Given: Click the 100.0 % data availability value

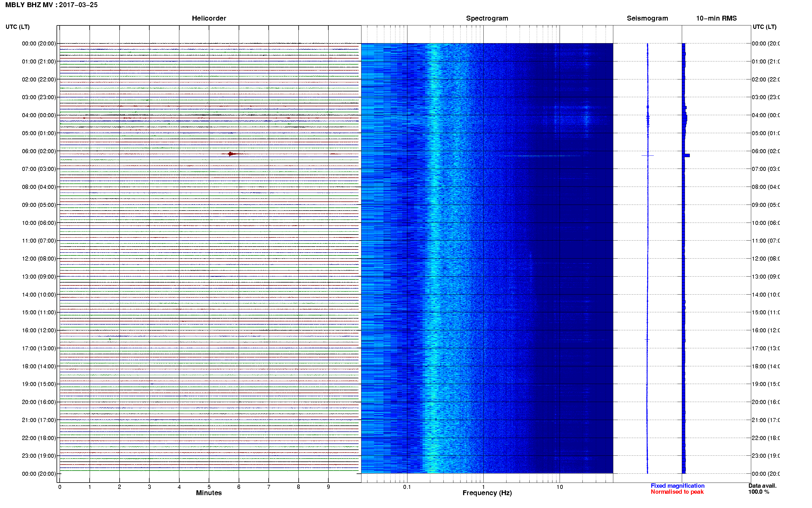Looking at the screenshot, I should 759,492.
